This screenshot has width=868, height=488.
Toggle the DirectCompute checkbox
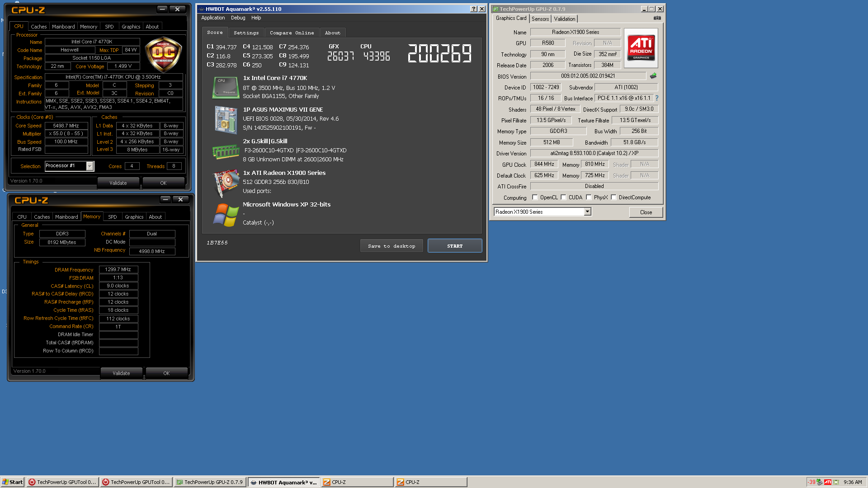tap(614, 197)
